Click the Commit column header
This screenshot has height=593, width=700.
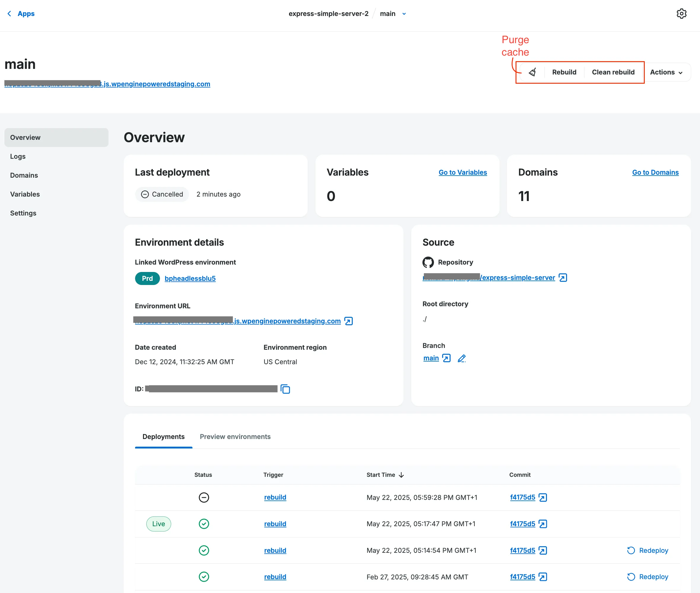(x=520, y=475)
